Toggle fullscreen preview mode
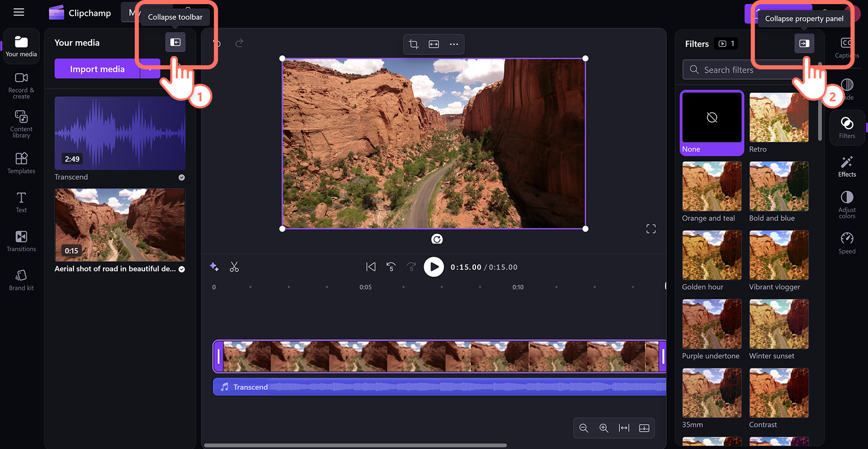868x449 pixels. pyautogui.click(x=651, y=229)
